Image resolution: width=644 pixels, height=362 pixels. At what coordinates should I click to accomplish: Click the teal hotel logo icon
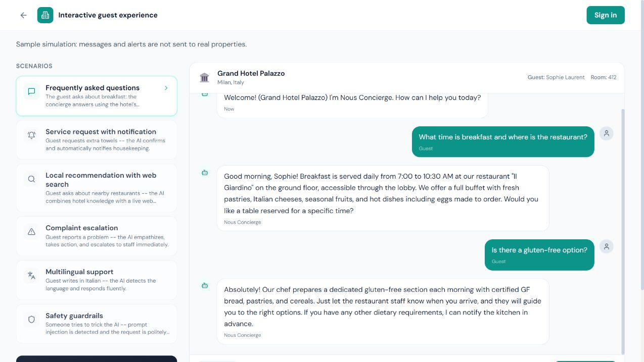(x=45, y=15)
